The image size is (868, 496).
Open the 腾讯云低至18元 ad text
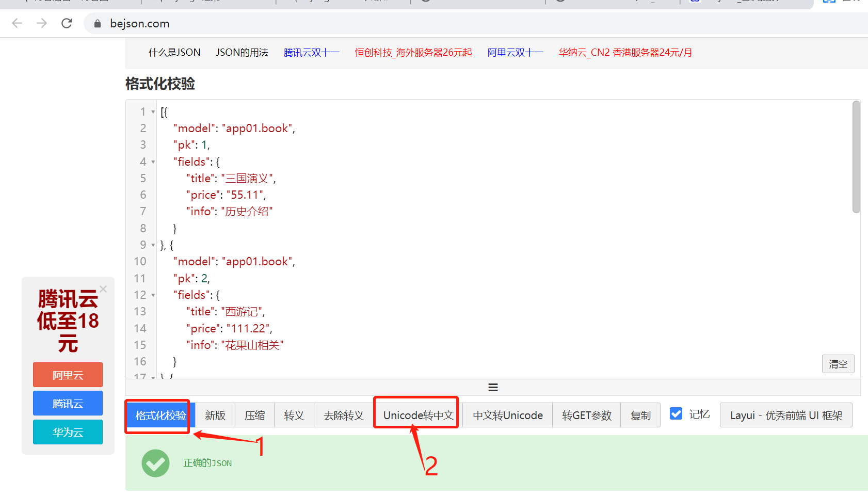pyautogui.click(x=68, y=321)
